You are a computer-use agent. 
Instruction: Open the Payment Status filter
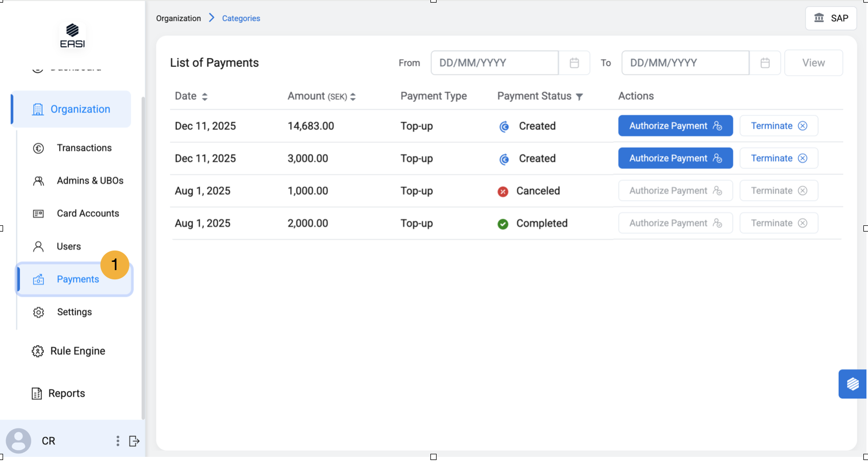[580, 97]
